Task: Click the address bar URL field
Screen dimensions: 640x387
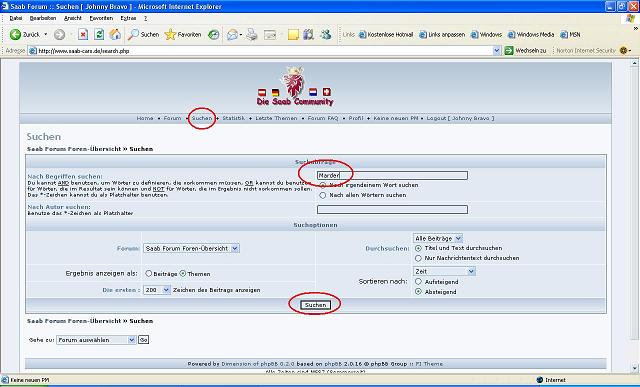Action: tap(261, 51)
